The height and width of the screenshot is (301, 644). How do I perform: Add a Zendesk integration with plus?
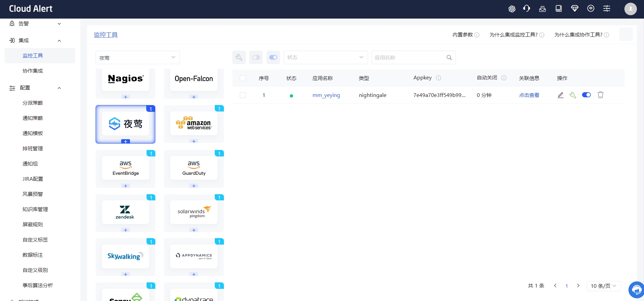(126, 230)
